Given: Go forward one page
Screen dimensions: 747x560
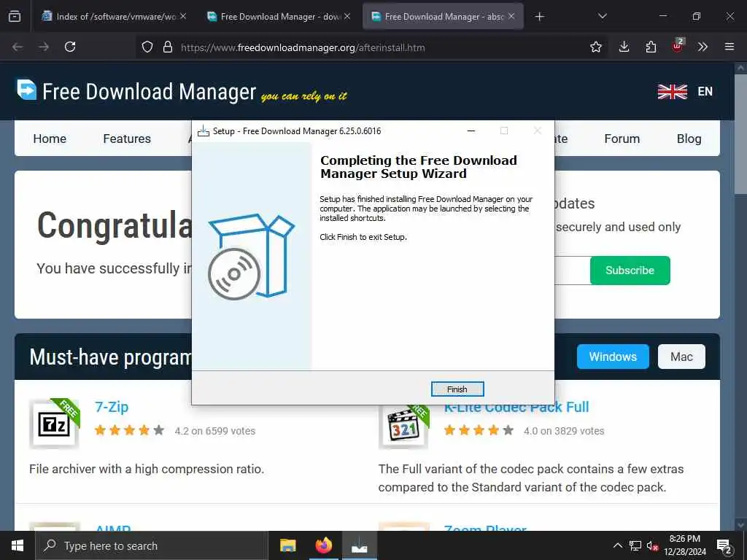Looking at the screenshot, I should (44, 47).
